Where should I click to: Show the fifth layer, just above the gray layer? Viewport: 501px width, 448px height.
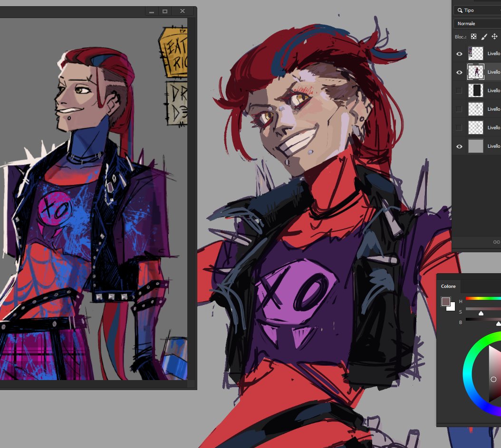459,128
